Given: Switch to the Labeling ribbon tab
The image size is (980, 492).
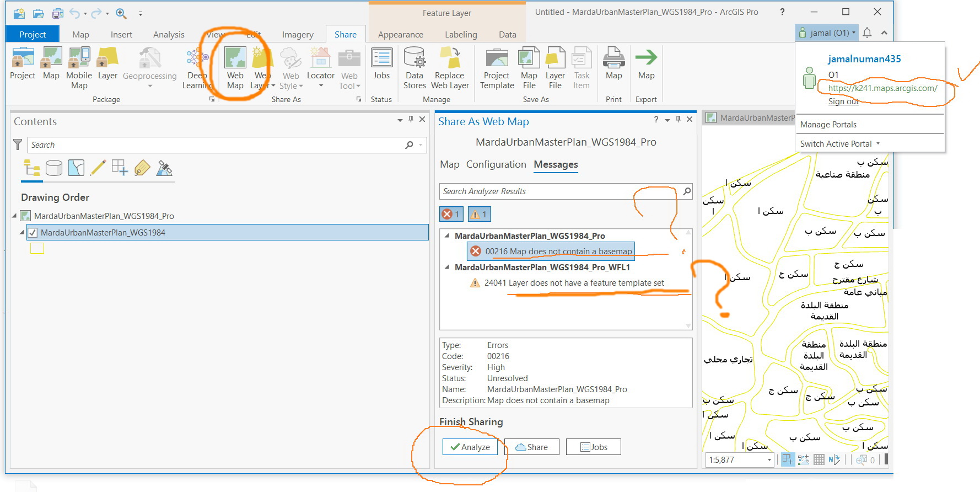Looking at the screenshot, I should pyautogui.click(x=461, y=34).
